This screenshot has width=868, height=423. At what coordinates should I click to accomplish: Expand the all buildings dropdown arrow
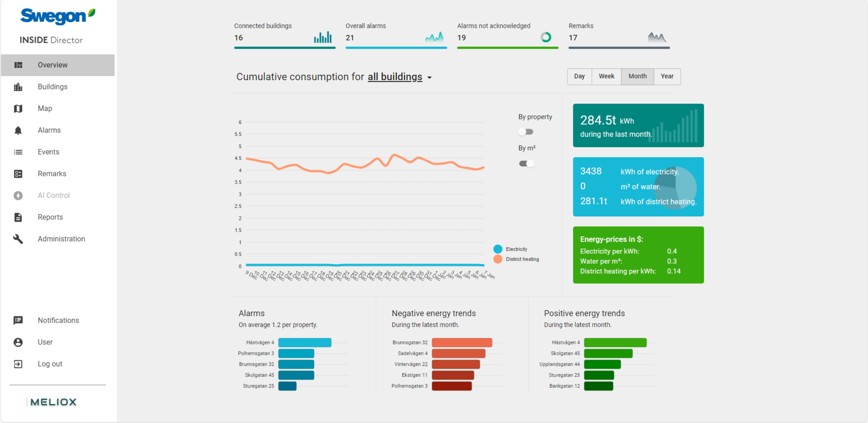(430, 78)
